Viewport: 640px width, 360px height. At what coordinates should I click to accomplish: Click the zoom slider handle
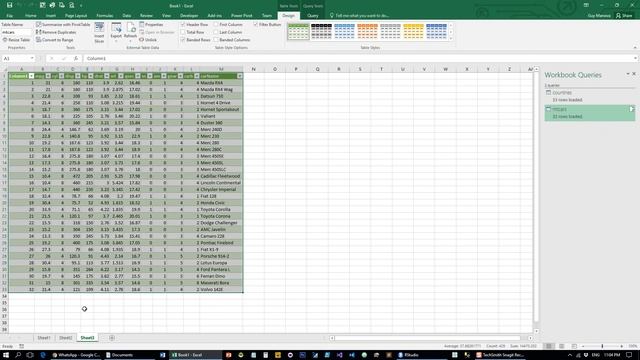[602, 346]
